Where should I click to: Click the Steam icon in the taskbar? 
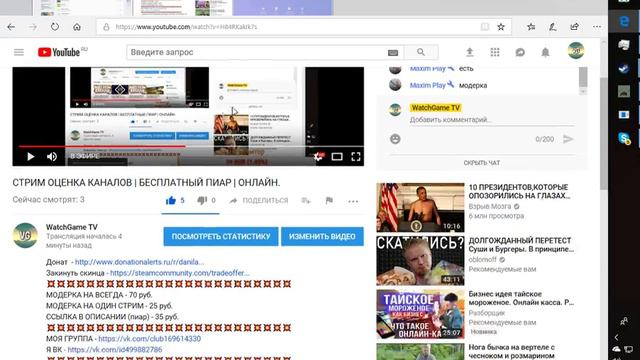tap(624, 68)
